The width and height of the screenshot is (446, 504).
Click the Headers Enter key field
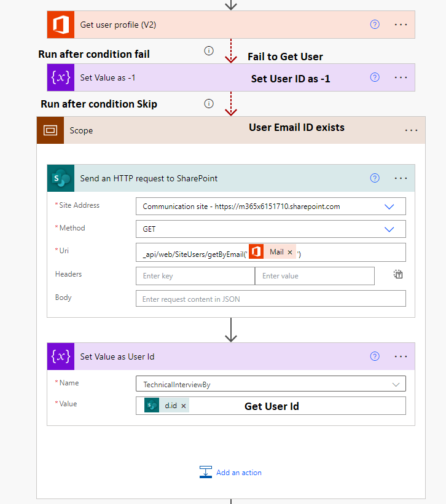pos(195,276)
